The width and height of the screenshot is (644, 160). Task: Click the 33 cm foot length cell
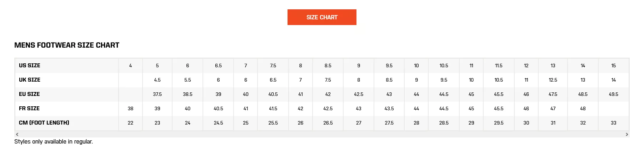pos(614,123)
